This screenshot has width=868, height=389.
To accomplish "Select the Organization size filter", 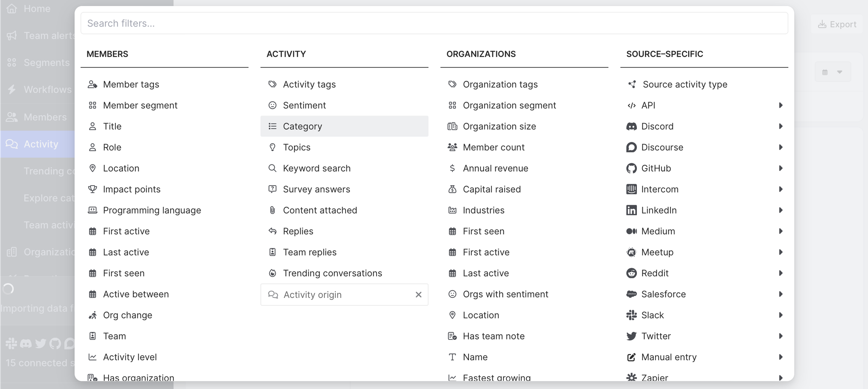I will (499, 126).
